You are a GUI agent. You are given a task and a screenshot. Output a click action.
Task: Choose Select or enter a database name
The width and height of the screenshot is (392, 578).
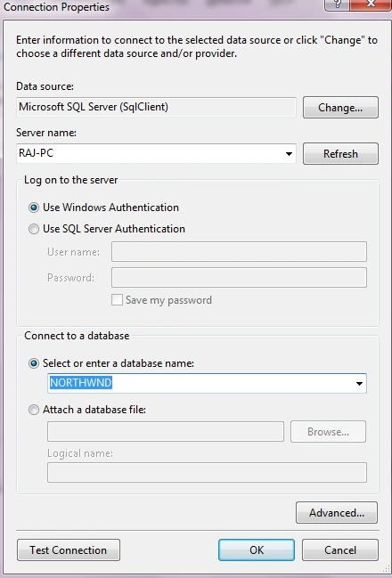34,363
